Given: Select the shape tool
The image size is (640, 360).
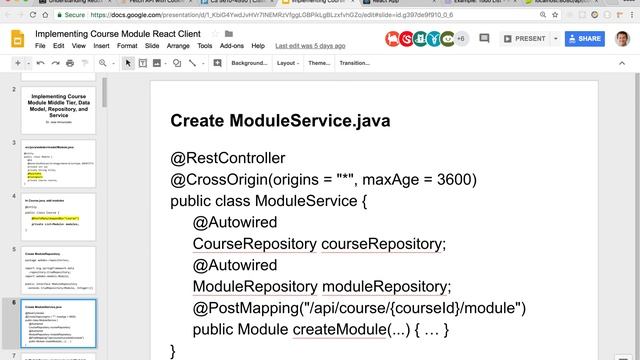Looking at the screenshot, I should pos(177,63).
